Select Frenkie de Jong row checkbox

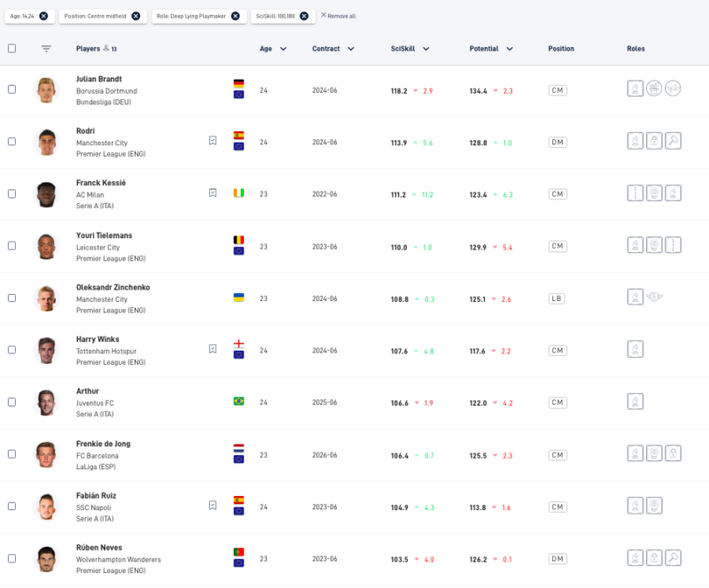pyautogui.click(x=12, y=454)
